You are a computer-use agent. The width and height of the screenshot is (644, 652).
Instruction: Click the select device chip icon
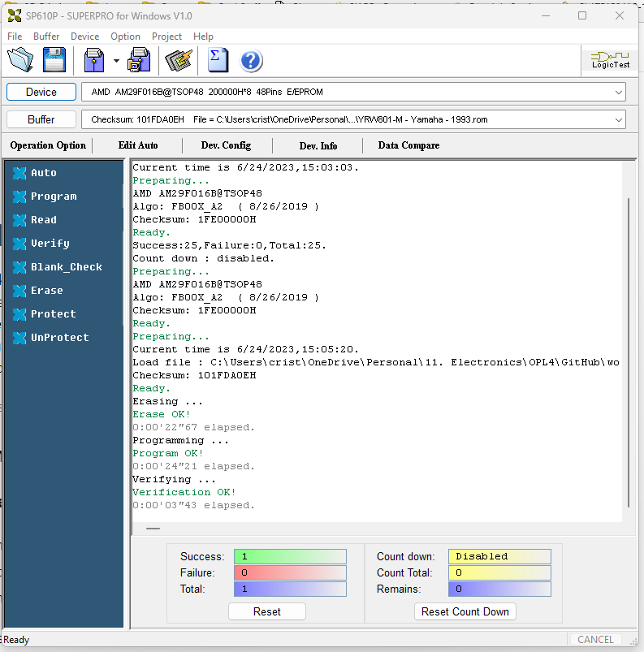(x=178, y=60)
